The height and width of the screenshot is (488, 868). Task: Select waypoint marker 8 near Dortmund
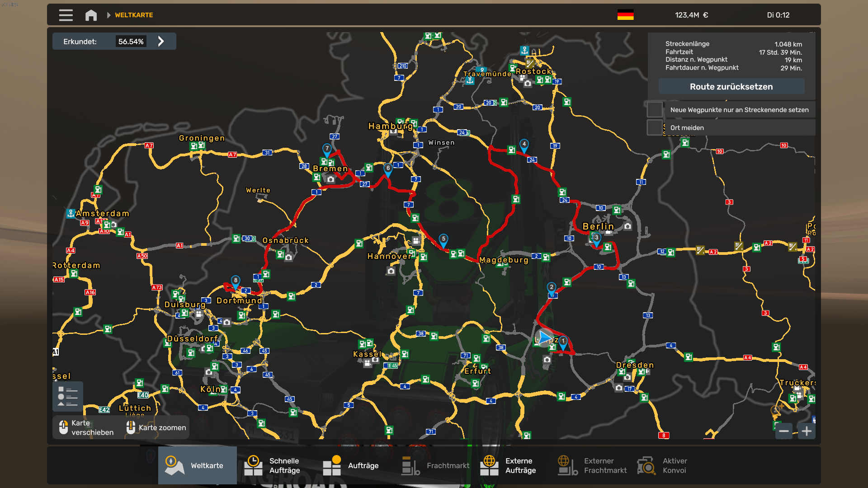pos(236,282)
